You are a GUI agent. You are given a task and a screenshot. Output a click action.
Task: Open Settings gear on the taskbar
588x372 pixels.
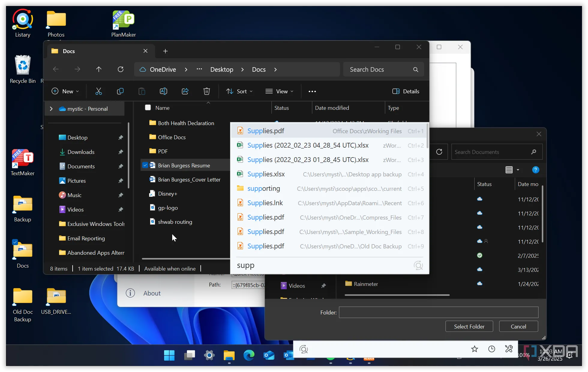click(x=209, y=355)
